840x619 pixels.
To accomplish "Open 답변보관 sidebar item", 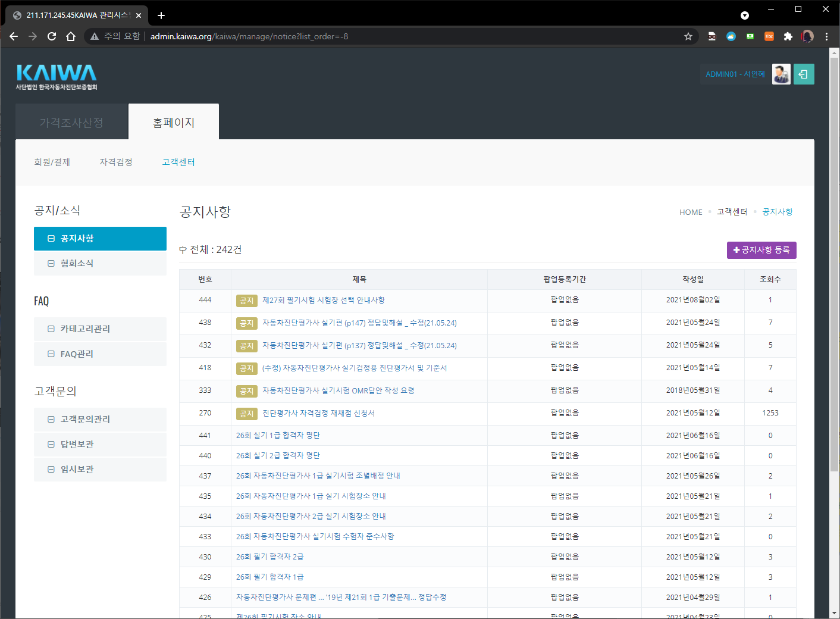I will click(100, 445).
